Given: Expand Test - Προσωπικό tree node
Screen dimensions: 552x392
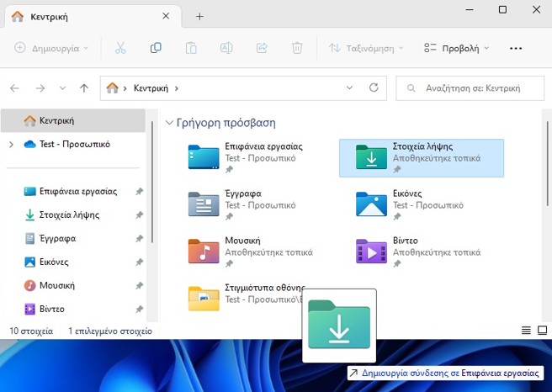Looking at the screenshot, I should [x=11, y=145].
